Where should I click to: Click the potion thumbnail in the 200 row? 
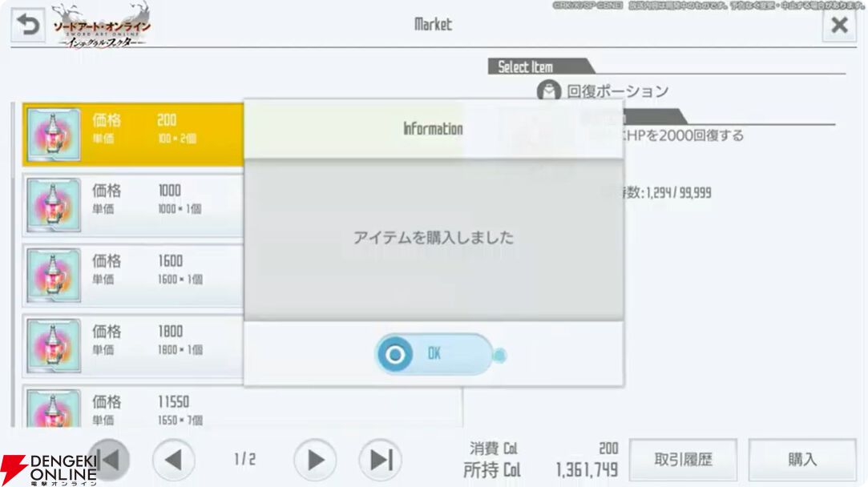tap(54, 135)
